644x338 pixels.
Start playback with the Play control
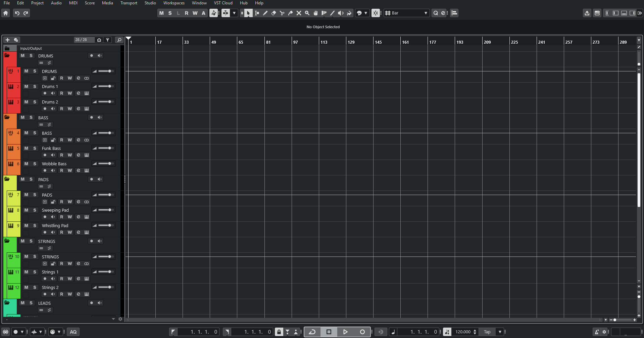(345, 332)
